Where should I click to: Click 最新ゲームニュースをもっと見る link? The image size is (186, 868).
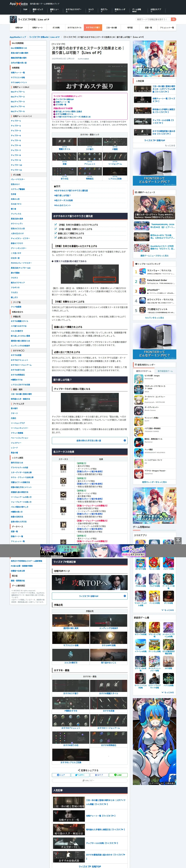tap(154, 256)
